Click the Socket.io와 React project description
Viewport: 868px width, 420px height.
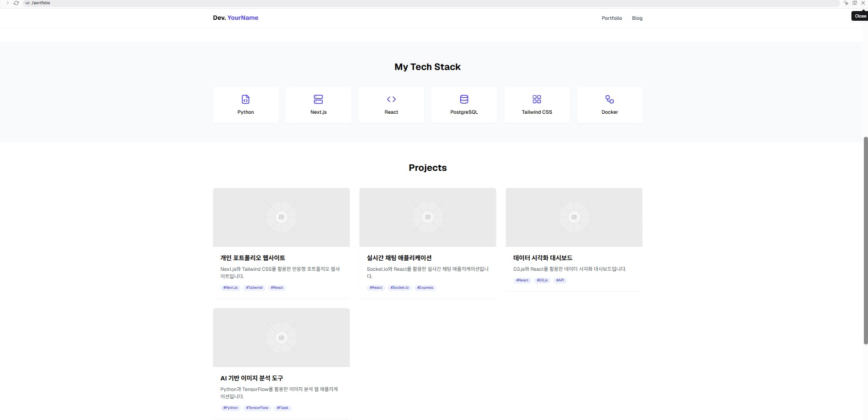428,272
